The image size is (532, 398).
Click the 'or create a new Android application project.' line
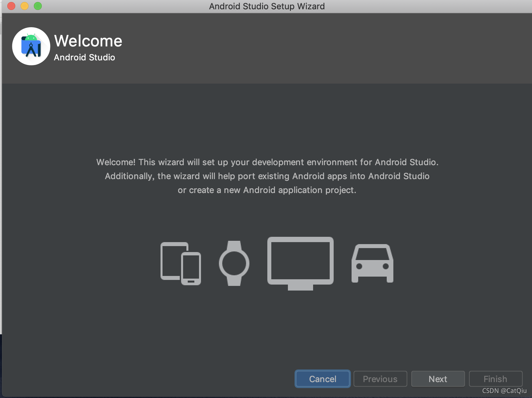pos(267,190)
